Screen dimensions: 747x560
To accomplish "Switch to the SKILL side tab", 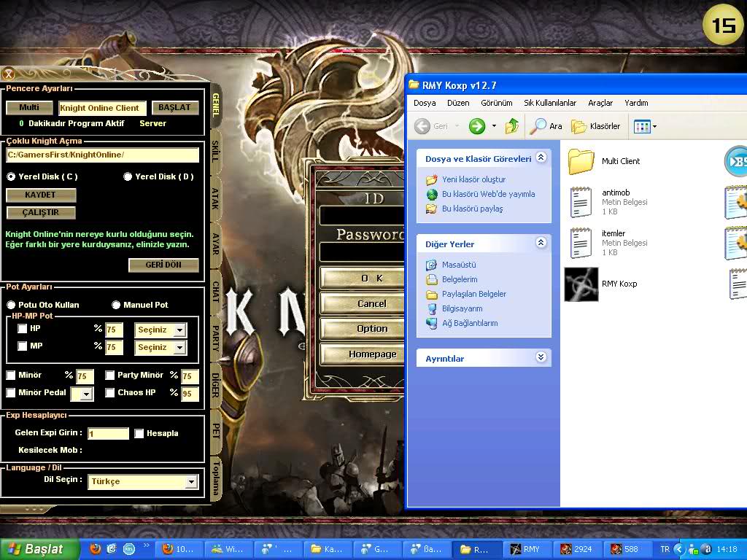I will (216, 152).
